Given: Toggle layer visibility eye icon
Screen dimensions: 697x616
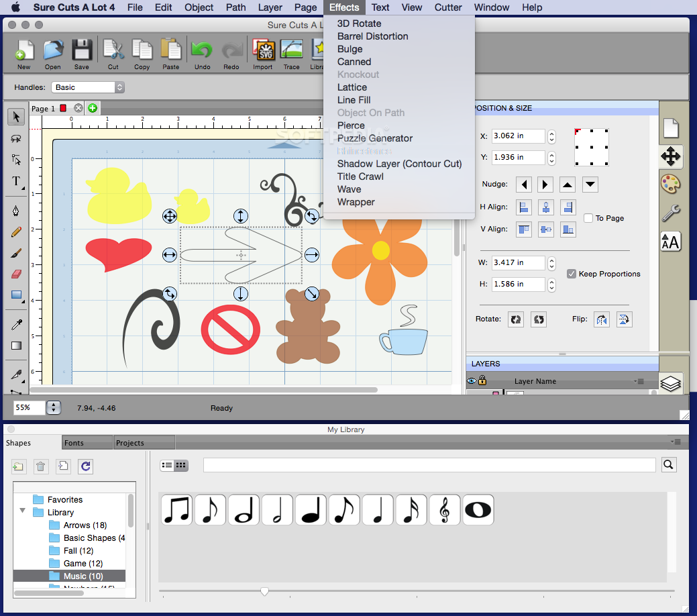Looking at the screenshot, I should 472,380.
